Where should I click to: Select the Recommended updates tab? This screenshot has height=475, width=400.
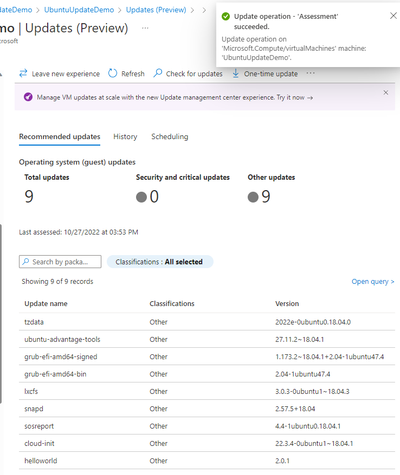point(59,137)
